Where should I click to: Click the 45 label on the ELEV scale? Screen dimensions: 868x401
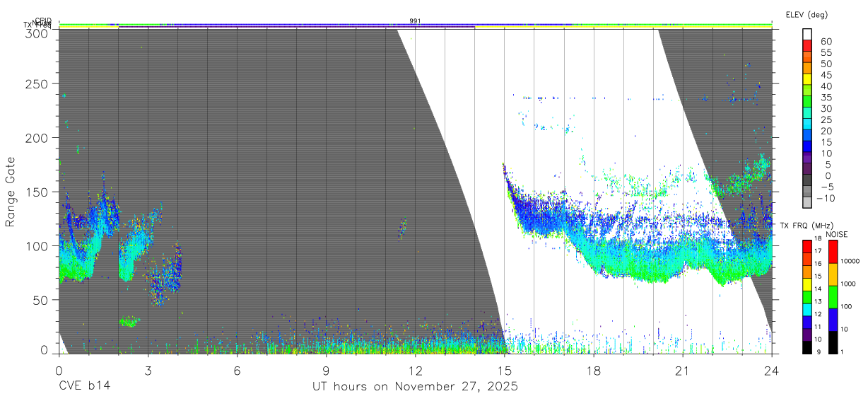coord(826,75)
